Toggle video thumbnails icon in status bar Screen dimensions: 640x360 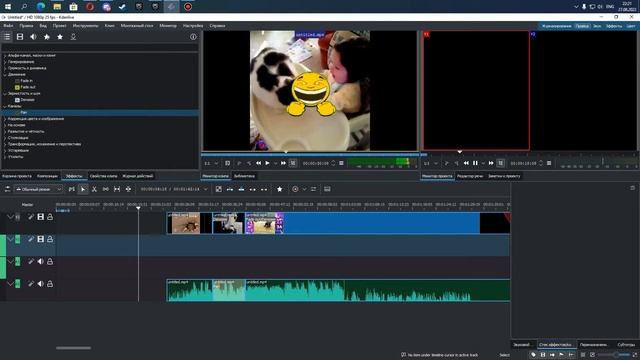543,355
